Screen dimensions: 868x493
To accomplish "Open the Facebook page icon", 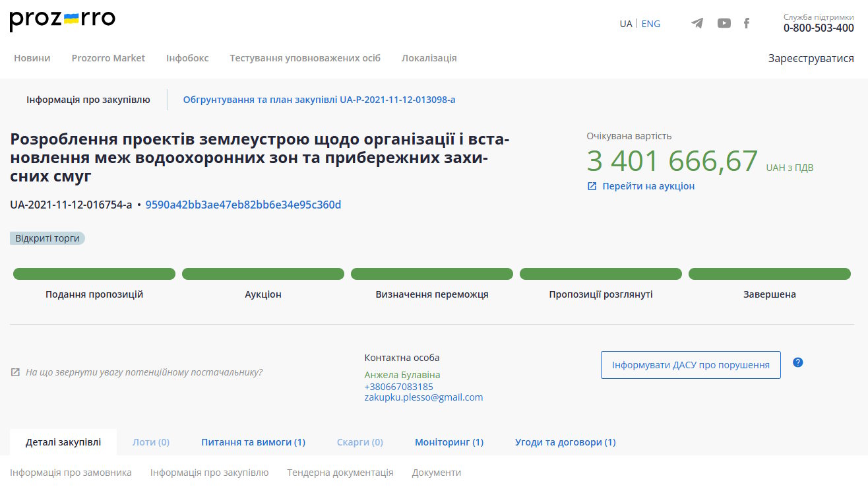I will tap(747, 24).
